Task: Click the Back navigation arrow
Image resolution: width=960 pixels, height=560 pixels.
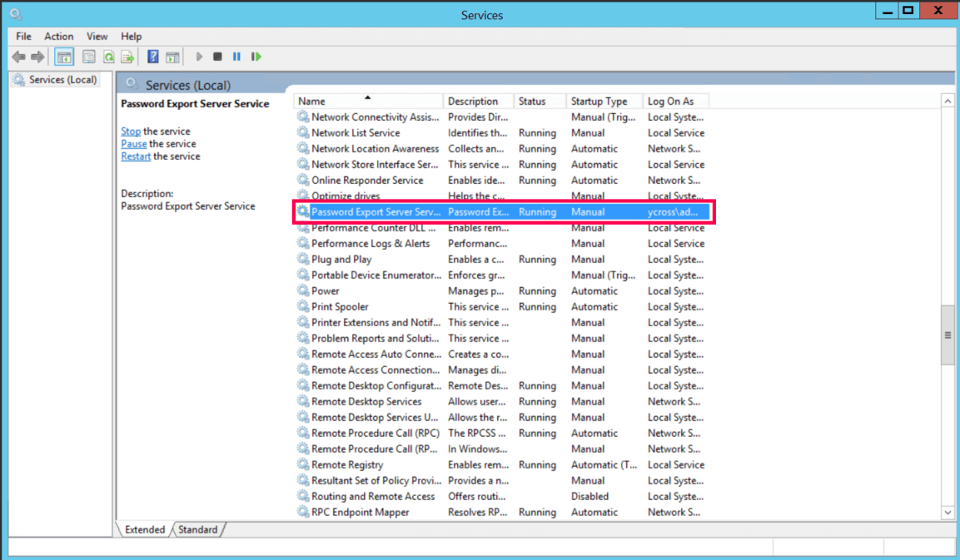Action: tap(17, 56)
